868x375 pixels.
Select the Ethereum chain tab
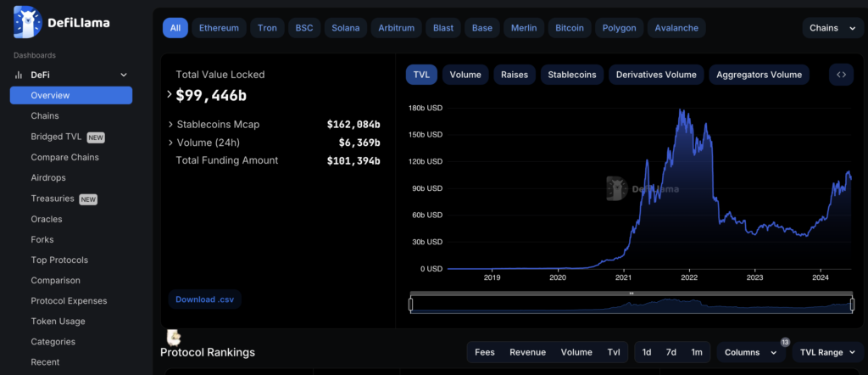[219, 28]
